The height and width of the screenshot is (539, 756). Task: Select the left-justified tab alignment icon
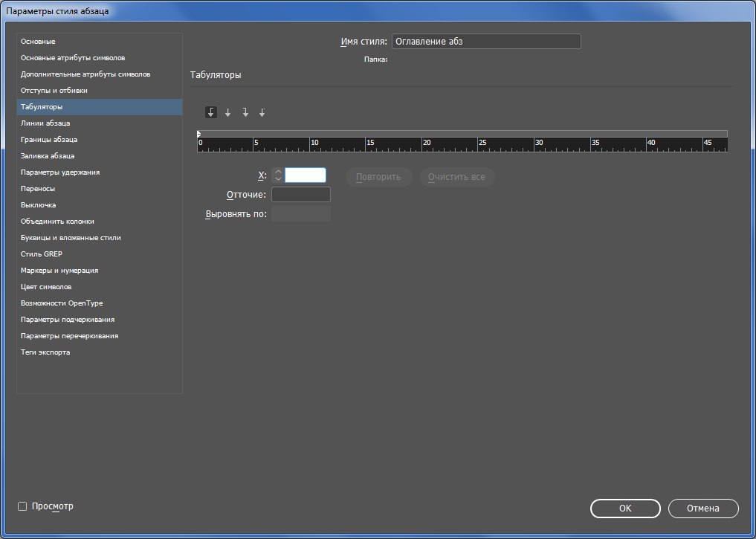(x=210, y=112)
